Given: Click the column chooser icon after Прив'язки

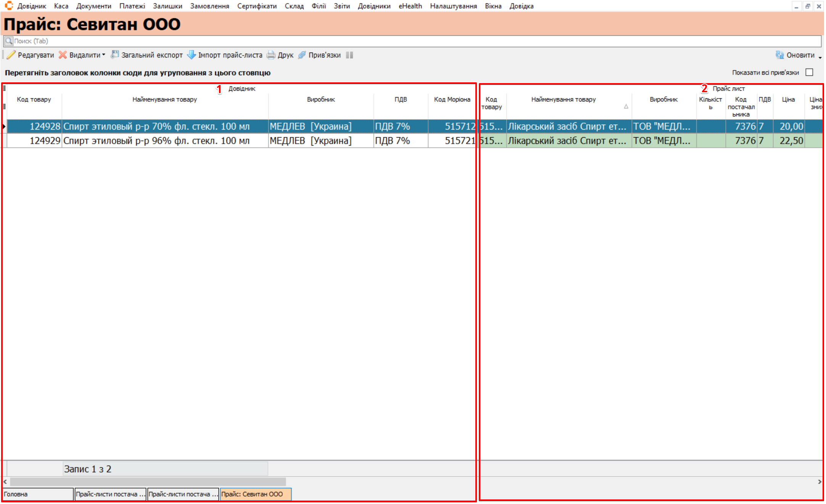Looking at the screenshot, I should (x=349, y=55).
